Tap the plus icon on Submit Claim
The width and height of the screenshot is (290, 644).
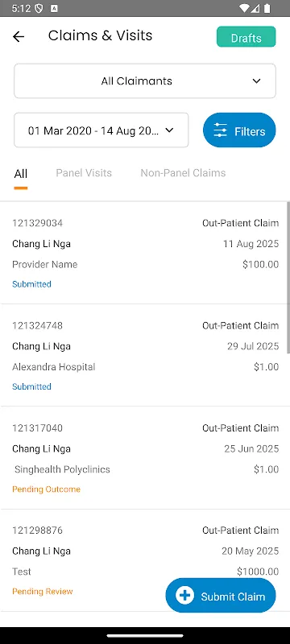tap(184, 595)
